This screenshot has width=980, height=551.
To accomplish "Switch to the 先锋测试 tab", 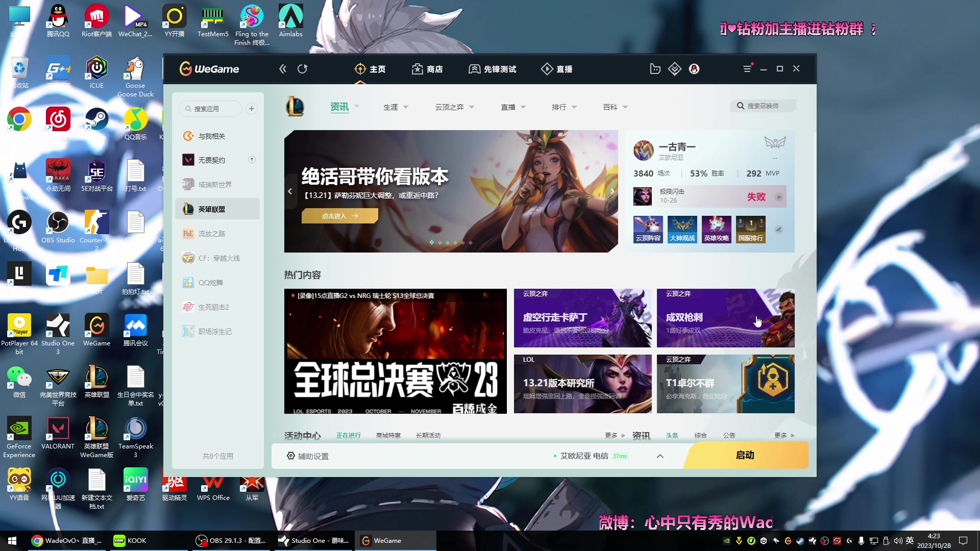I will click(493, 69).
